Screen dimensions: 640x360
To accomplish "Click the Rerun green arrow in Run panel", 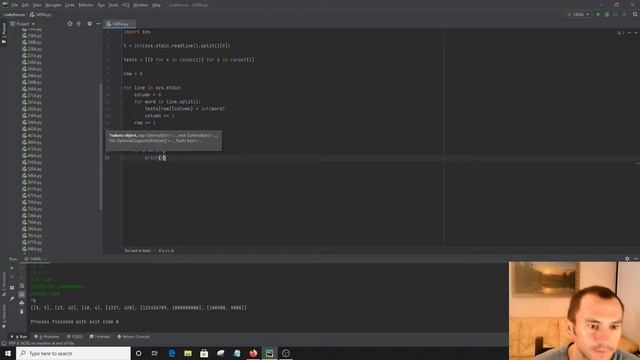I will pos(12,268).
